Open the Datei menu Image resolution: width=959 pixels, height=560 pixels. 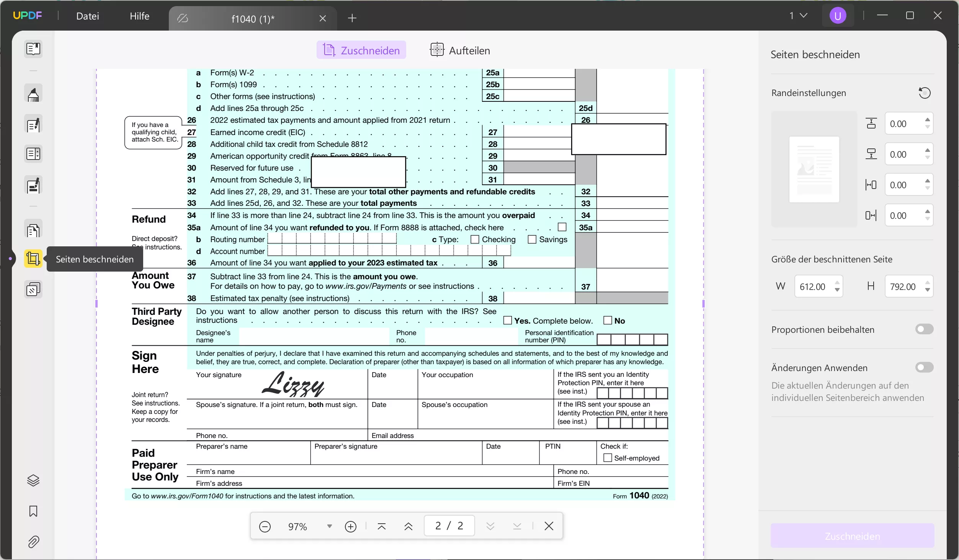tap(87, 16)
